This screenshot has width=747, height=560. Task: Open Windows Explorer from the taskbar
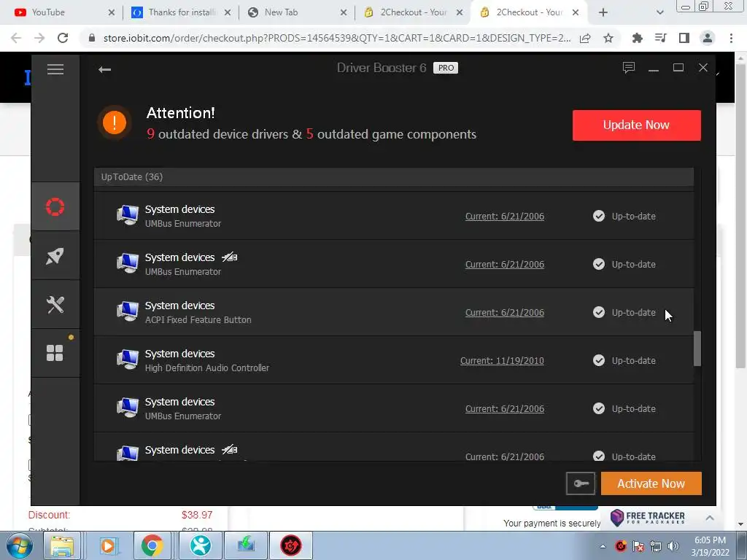(x=63, y=545)
